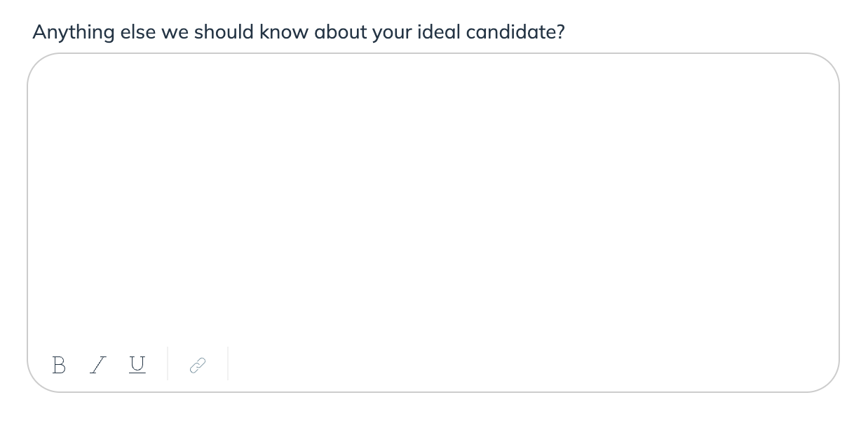Click the "Anything else we should know" label

coord(299,32)
